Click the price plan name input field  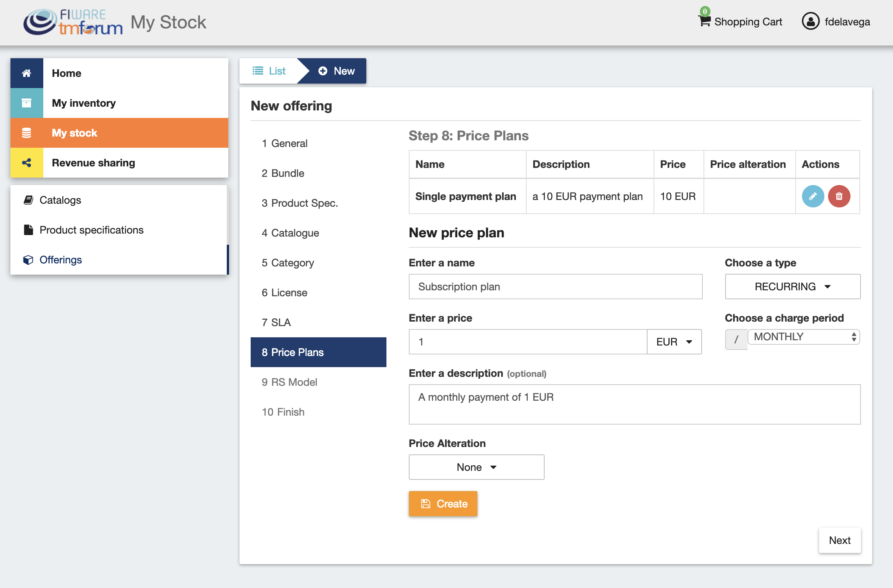tap(555, 287)
